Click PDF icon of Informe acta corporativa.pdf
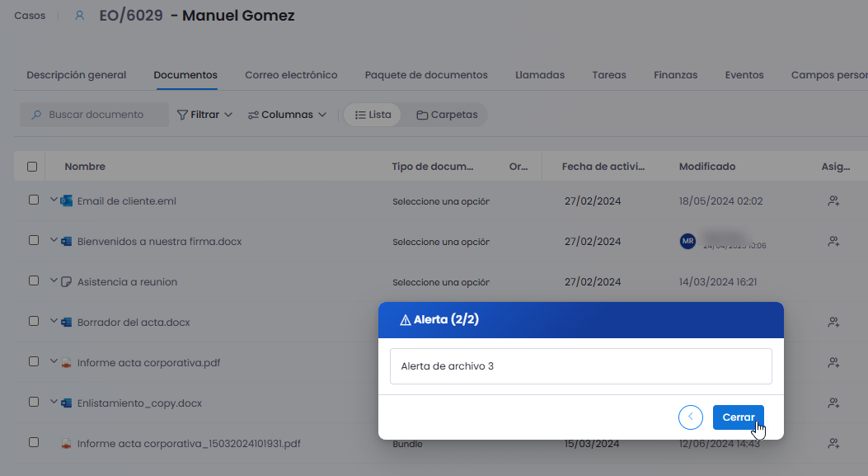The image size is (868, 476). (67, 363)
